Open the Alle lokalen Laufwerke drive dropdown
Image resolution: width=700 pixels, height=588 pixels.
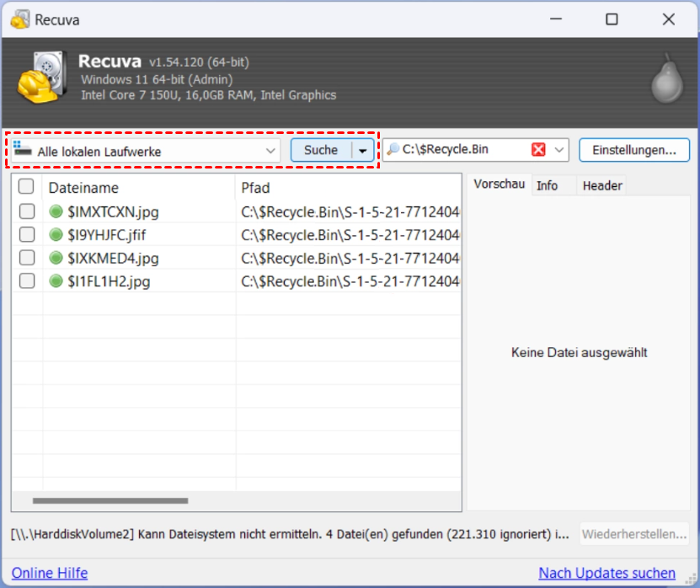tap(146, 151)
